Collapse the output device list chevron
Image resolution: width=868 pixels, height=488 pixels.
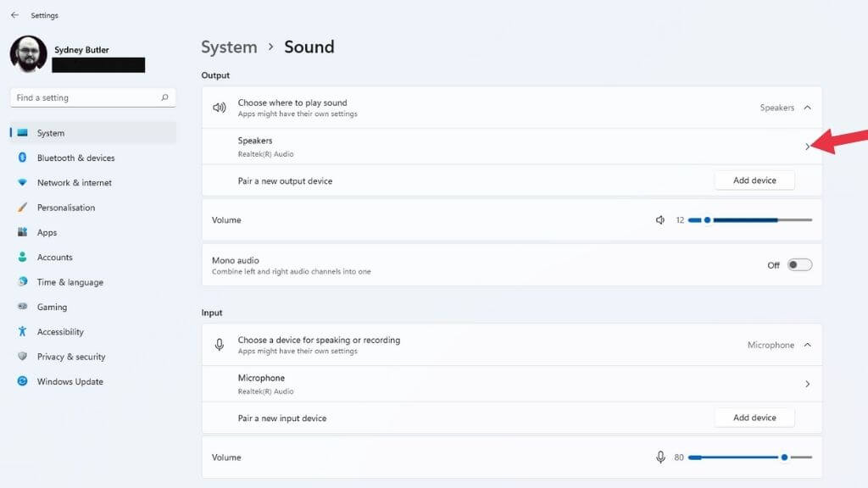click(x=807, y=108)
